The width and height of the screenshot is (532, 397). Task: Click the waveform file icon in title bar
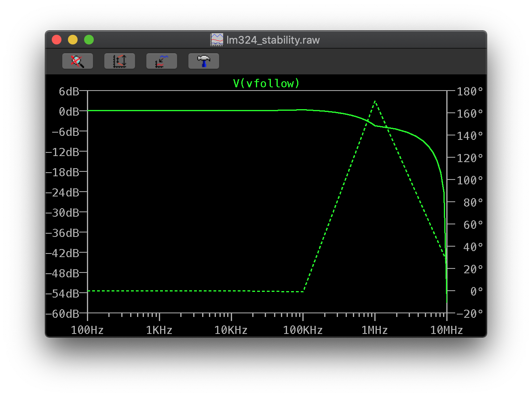(x=217, y=40)
